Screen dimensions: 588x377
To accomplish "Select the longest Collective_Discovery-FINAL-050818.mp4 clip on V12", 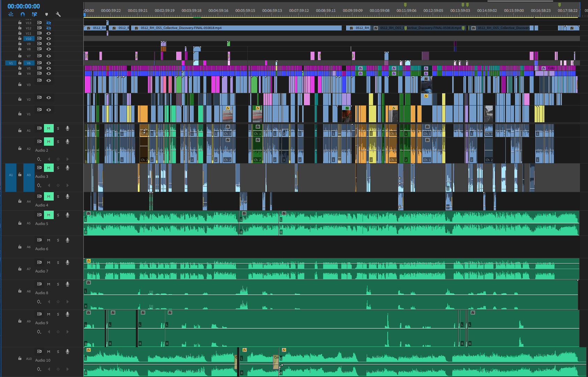I will [x=237, y=28].
